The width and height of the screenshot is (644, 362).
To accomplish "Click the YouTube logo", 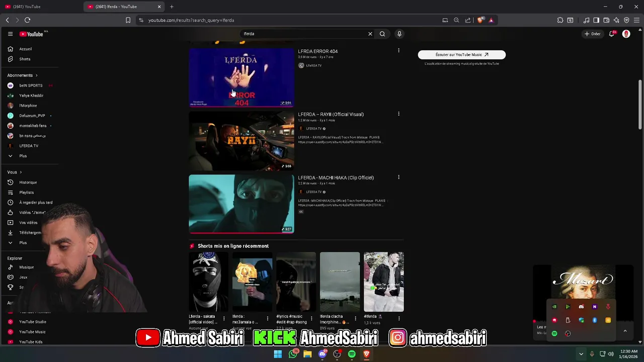I will pyautogui.click(x=32, y=34).
